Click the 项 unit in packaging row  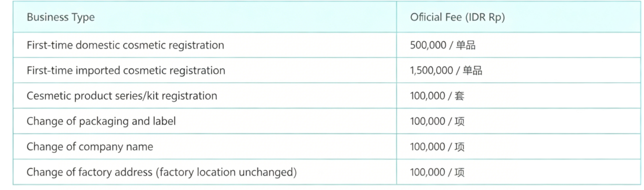point(459,121)
